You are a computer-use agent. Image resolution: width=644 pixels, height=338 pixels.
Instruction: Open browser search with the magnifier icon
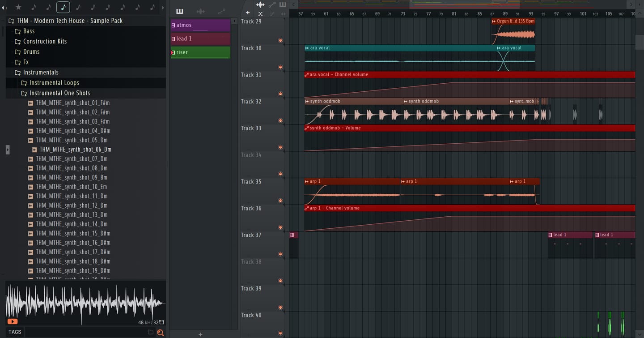click(160, 332)
